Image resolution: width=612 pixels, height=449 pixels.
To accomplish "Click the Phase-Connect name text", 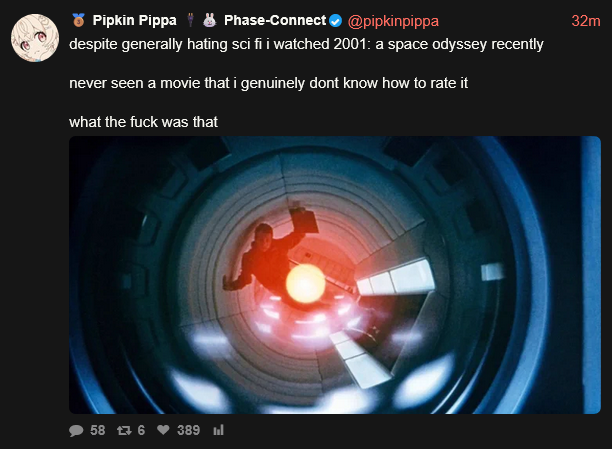I will tap(275, 20).
